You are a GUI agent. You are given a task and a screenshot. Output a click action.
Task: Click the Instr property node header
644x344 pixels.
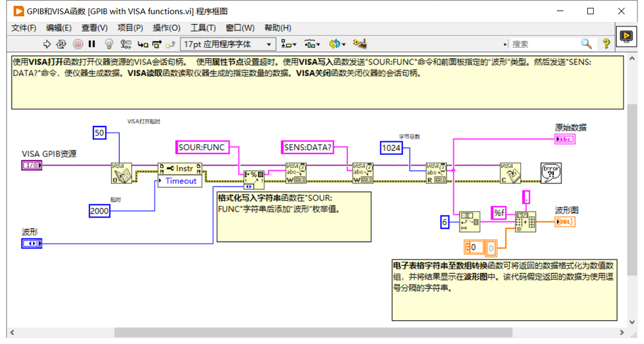click(x=180, y=168)
